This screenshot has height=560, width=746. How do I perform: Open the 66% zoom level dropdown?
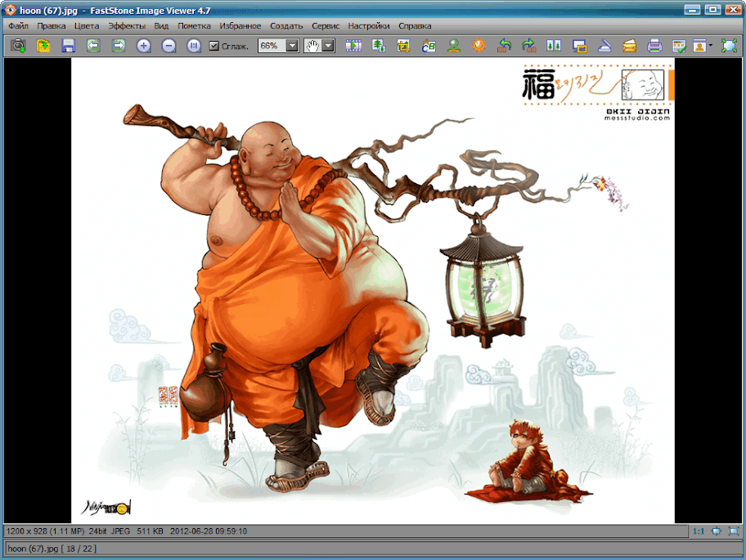291,47
